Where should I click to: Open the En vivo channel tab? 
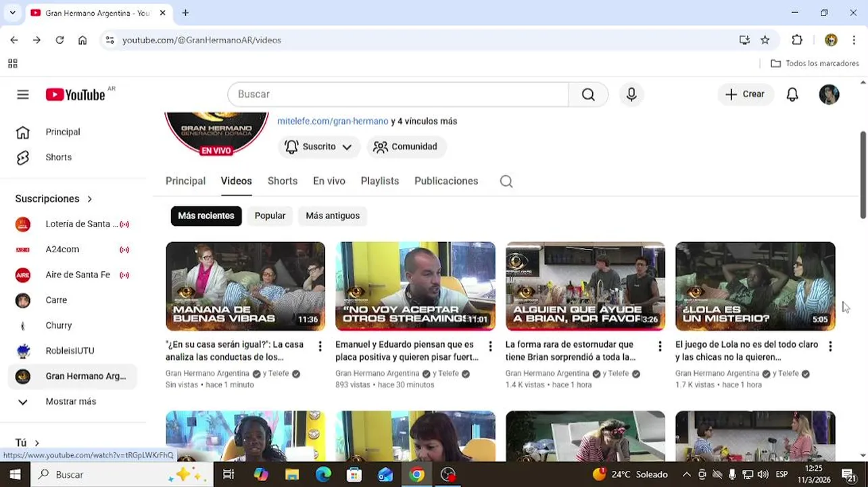[x=329, y=181]
